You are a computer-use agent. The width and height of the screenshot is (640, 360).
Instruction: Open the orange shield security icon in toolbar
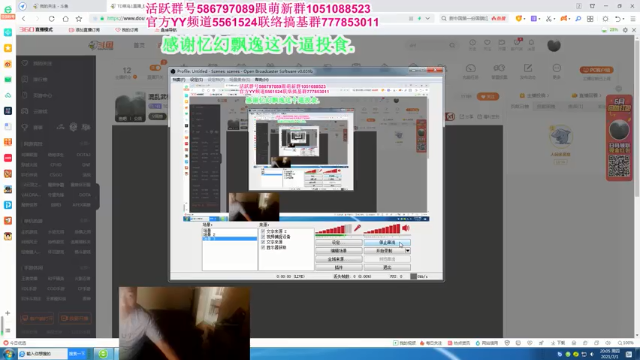click(519, 19)
